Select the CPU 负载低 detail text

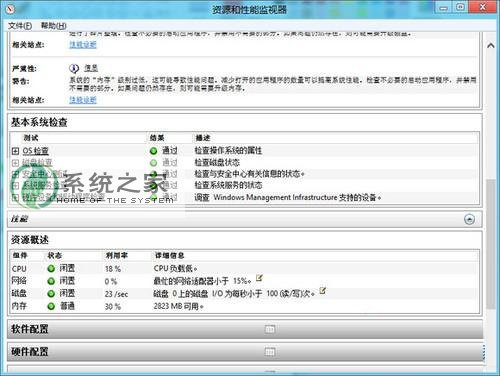pos(175,268)
